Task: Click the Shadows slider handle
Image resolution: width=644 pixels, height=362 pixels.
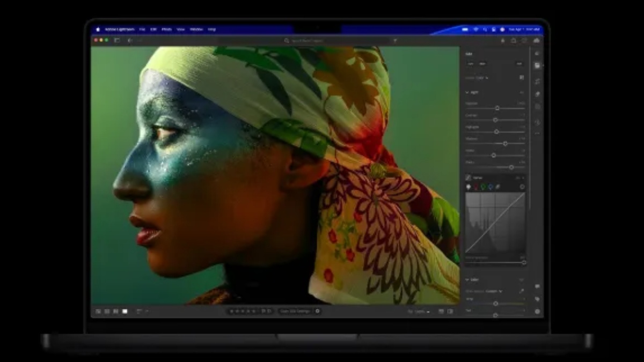Action: [505, 143]
